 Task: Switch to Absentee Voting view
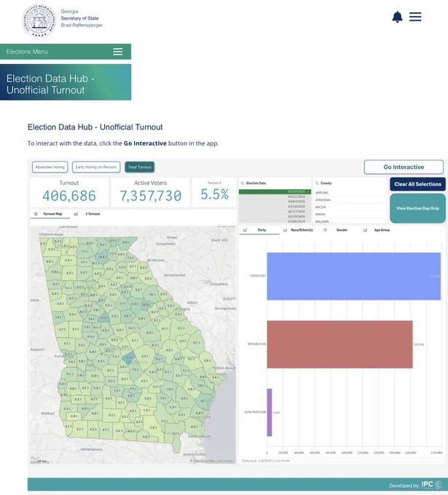tap(50, 167)
